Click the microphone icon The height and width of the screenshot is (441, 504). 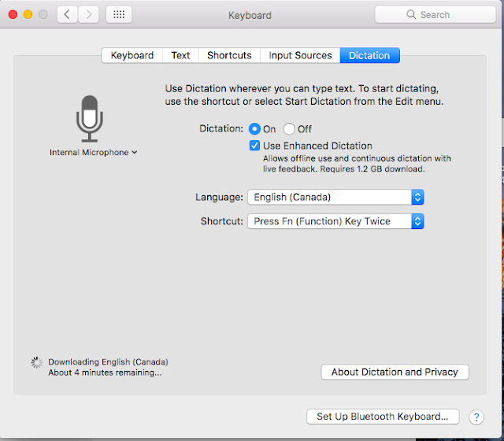(x=90, y=119)
